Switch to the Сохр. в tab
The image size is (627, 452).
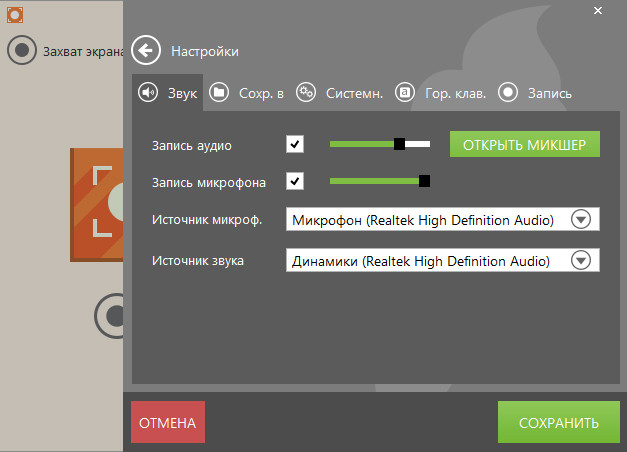coord(246,93)
